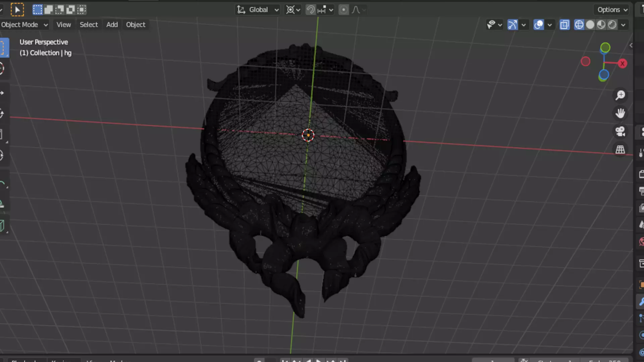
Task: Open the Options dropdown
Action: point(612,10)
